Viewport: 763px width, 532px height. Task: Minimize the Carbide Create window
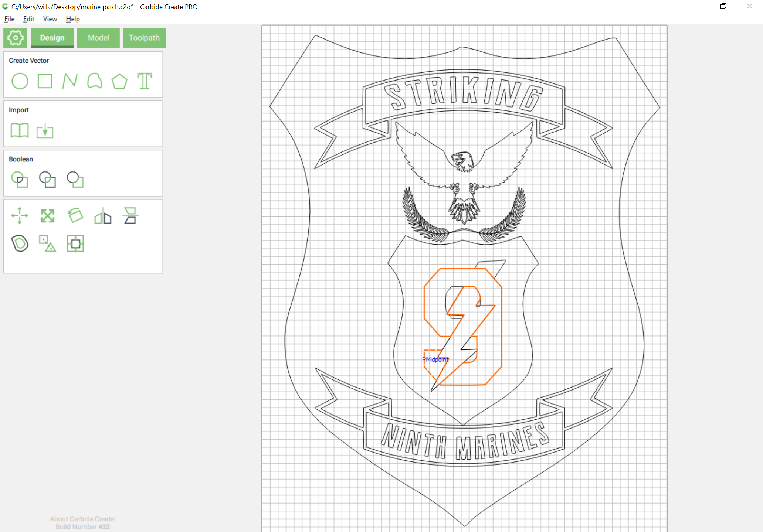pyautogui.click(x=698, y=6)
